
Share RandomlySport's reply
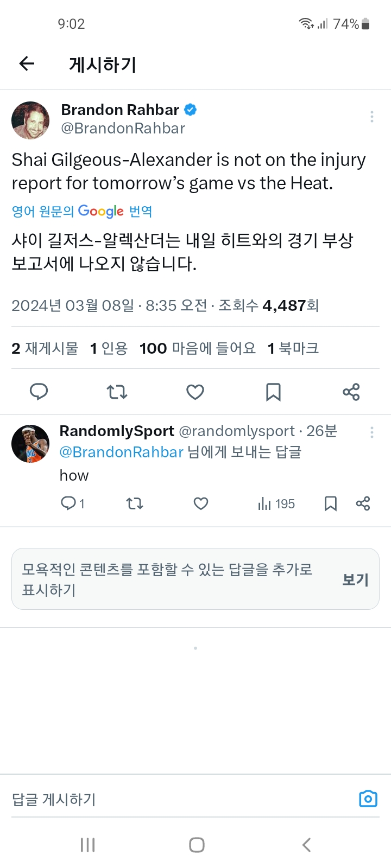pyautogui.click(x=363, y=503)
